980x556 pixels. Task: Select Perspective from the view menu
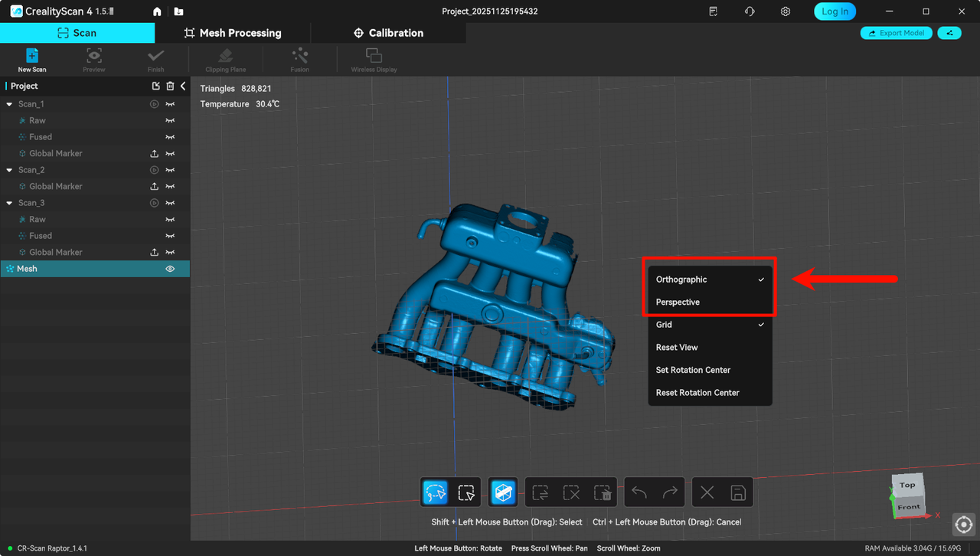678,302
